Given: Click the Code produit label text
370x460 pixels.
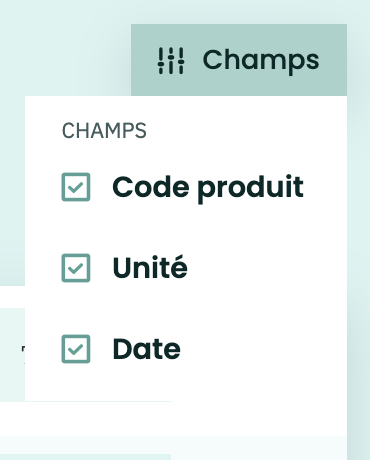Looking at the screenshot, I should (x=208, y=188).
